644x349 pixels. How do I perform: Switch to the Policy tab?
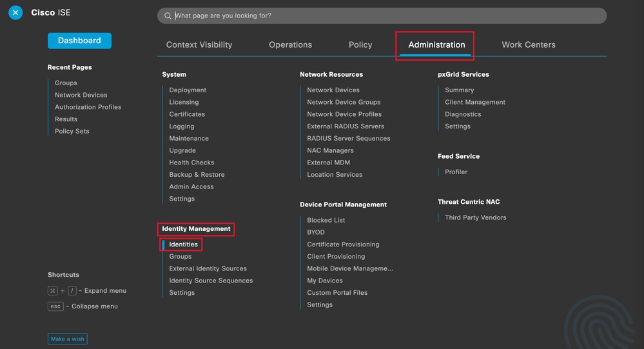pyautogui.click(x=360, y=45)
